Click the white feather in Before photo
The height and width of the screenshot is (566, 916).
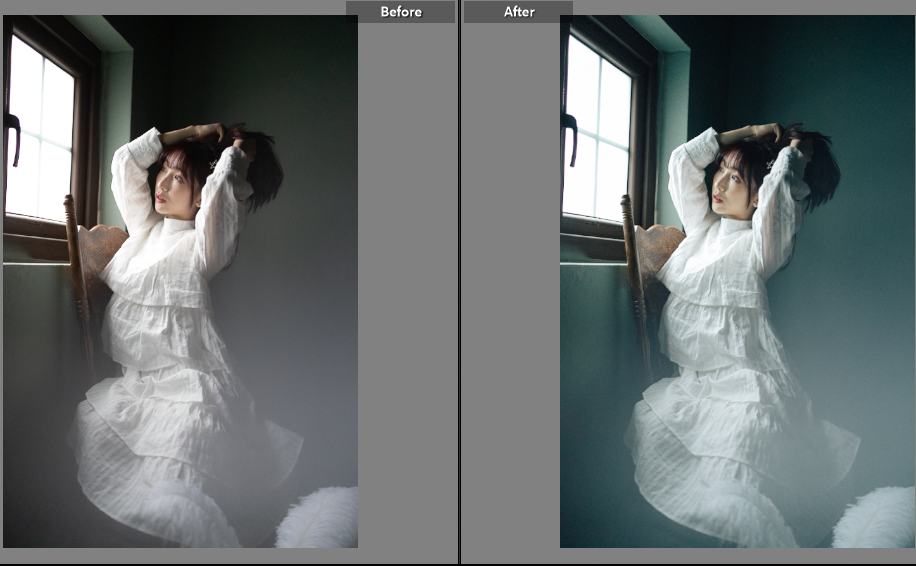322,520
